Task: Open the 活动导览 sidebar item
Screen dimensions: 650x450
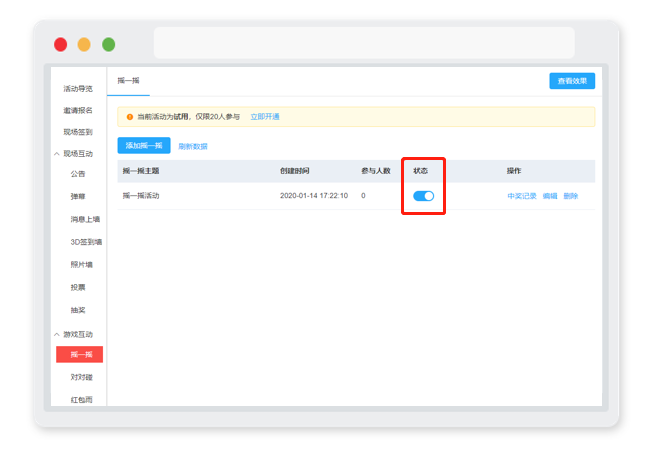Action: pos(78,89)
